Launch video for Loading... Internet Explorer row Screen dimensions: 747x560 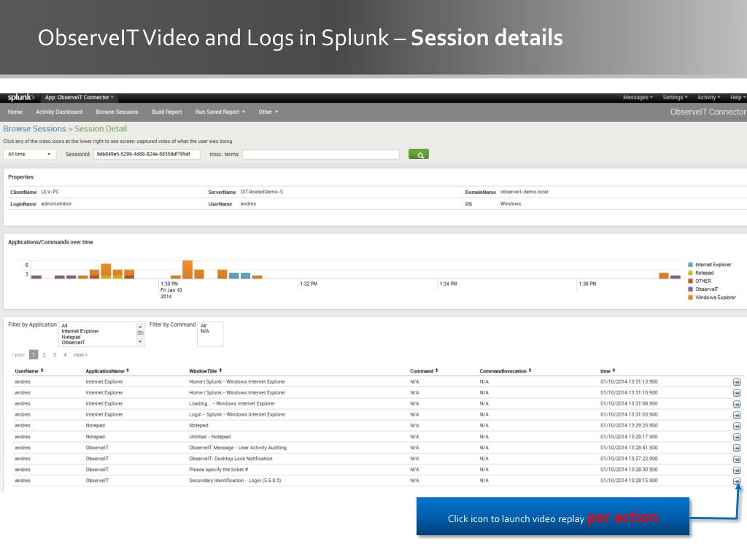[x=737, y=404]
